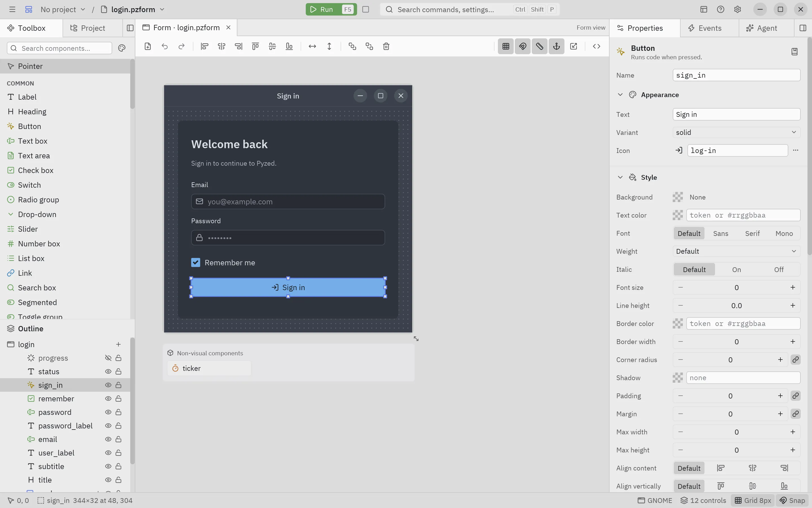Image resolution: width=812 pixels, height=508 pixels.
Task: Delete the selected control with the trash icon
Action: pos(386,46)
